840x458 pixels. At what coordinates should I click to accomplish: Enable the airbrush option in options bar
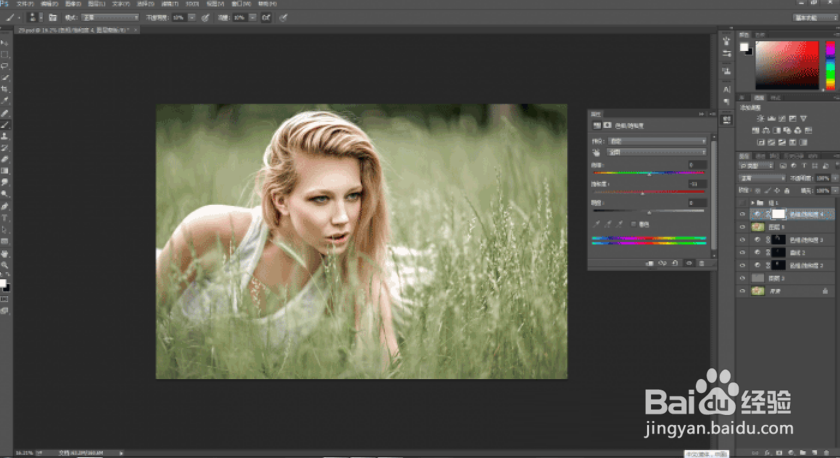266,18
